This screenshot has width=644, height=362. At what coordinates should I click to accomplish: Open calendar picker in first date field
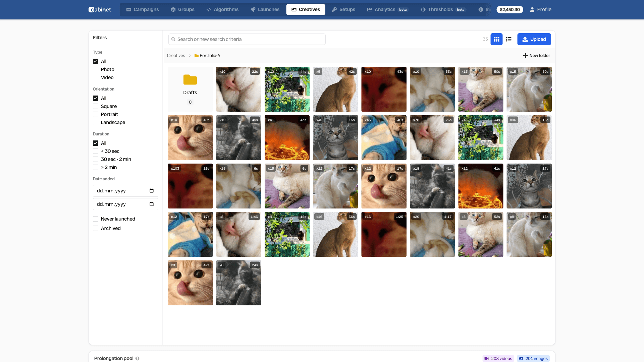pyautogui.click(x=152, y=191)
